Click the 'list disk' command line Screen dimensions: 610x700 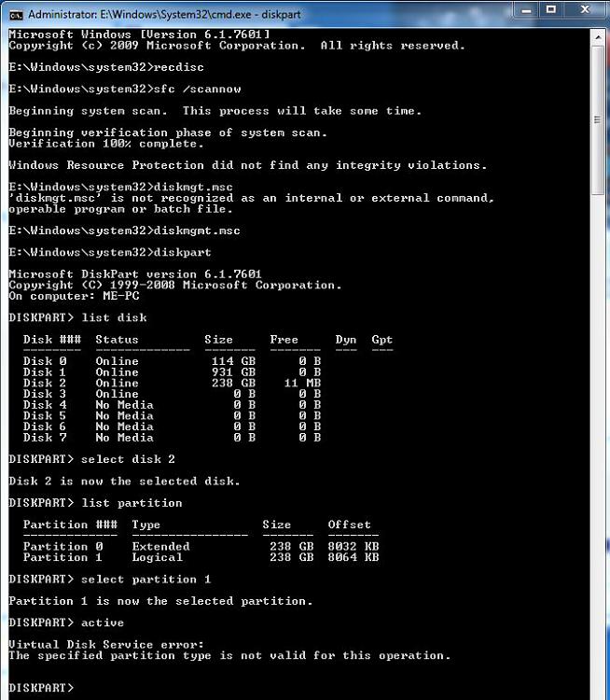(77, 317)
